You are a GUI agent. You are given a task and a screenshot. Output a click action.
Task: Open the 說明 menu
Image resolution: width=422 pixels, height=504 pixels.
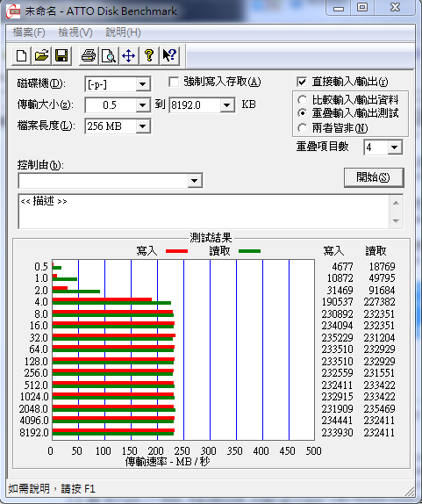pos(123,32)
